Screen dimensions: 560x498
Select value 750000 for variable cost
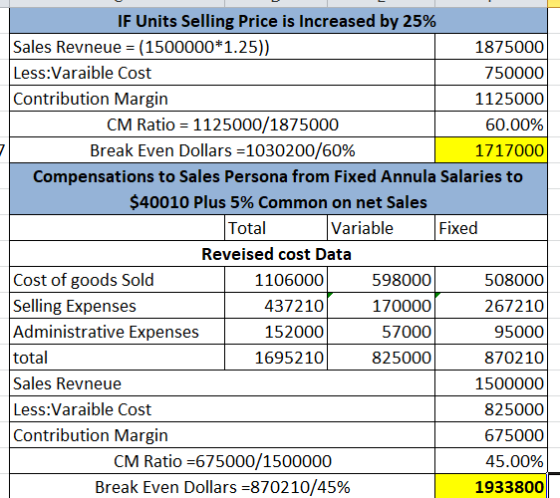tap(491, 73)
